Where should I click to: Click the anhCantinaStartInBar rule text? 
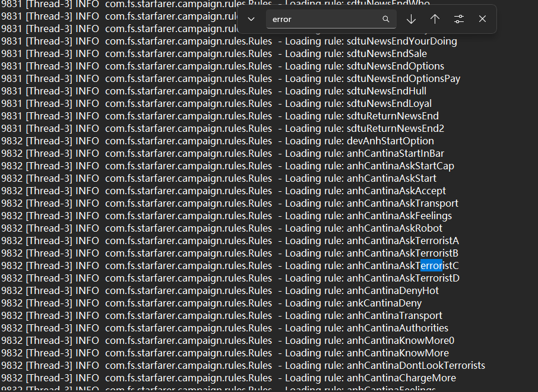395,153
